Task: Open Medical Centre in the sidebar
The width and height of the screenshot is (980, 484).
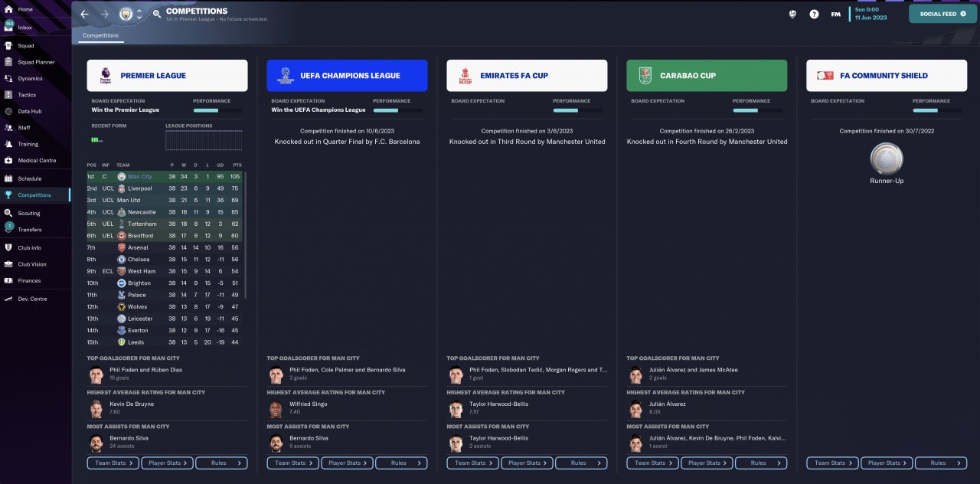Action: pos(35,161)
